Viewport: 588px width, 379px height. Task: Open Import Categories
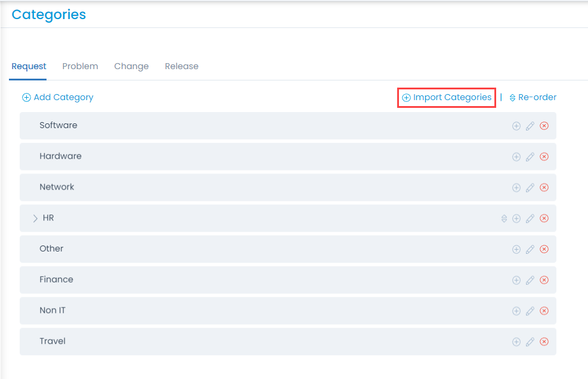point(447,97)
